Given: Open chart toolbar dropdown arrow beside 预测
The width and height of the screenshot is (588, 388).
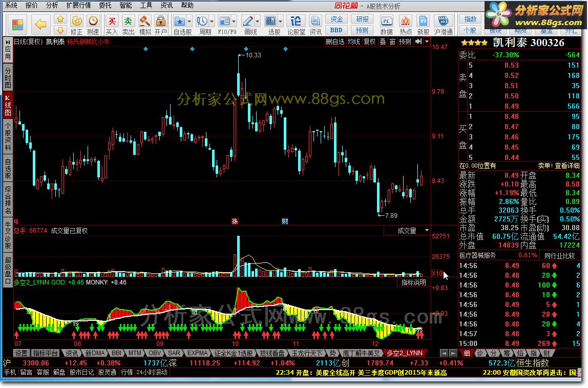Looking at the screenshot, I should [427, 42].
